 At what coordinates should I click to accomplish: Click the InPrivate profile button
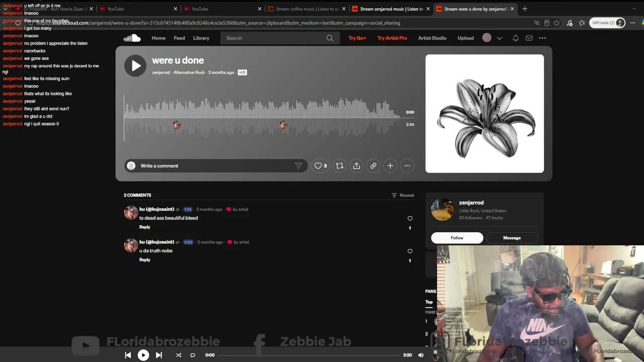tap(608, 23)
